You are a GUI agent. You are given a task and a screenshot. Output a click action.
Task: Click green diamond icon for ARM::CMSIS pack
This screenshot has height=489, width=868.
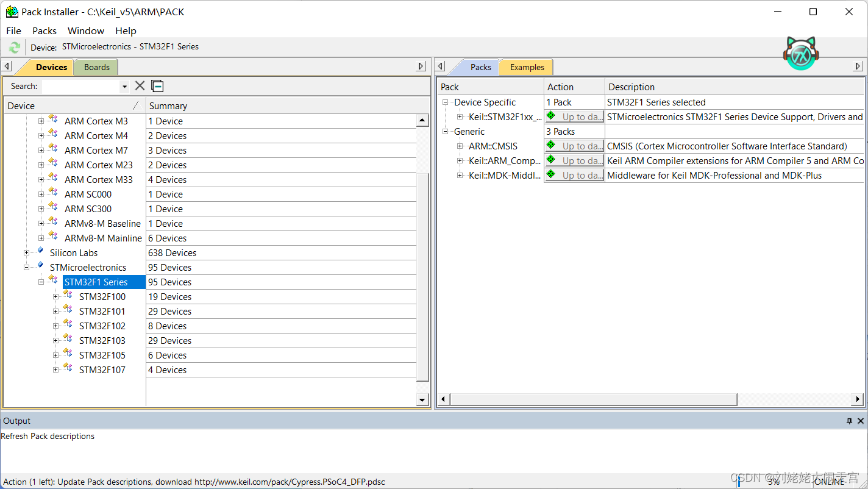pyautogui.click(x=551, y=145)
